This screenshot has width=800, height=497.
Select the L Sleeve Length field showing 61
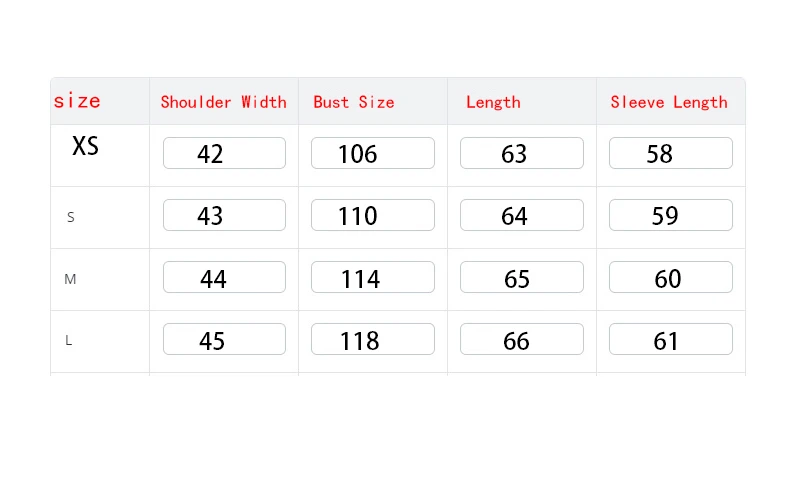coord(670,339)
